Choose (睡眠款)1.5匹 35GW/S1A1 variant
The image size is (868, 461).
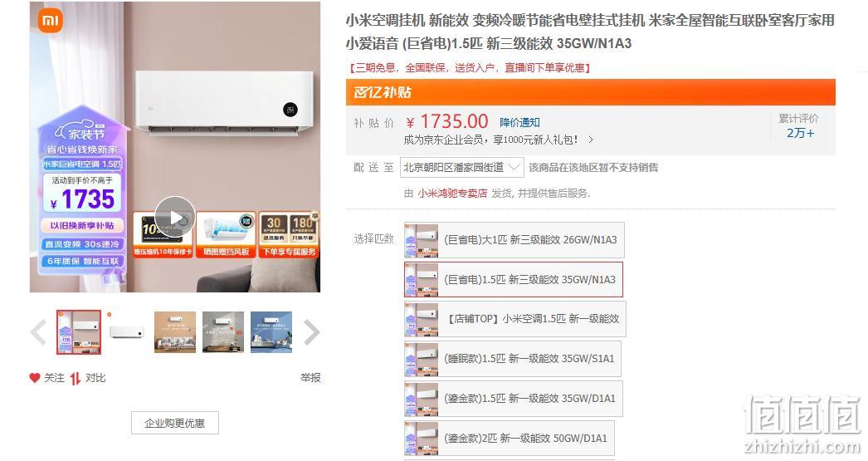point(513,359)
